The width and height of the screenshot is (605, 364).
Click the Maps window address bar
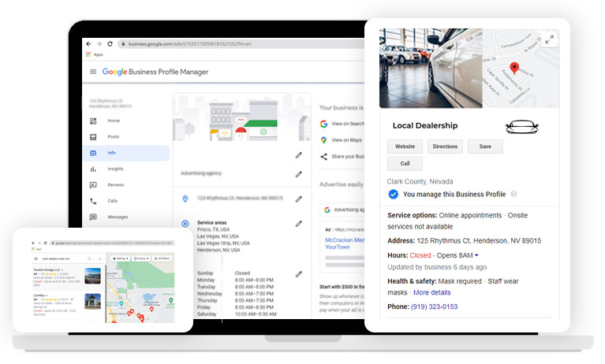pos(112,243)
